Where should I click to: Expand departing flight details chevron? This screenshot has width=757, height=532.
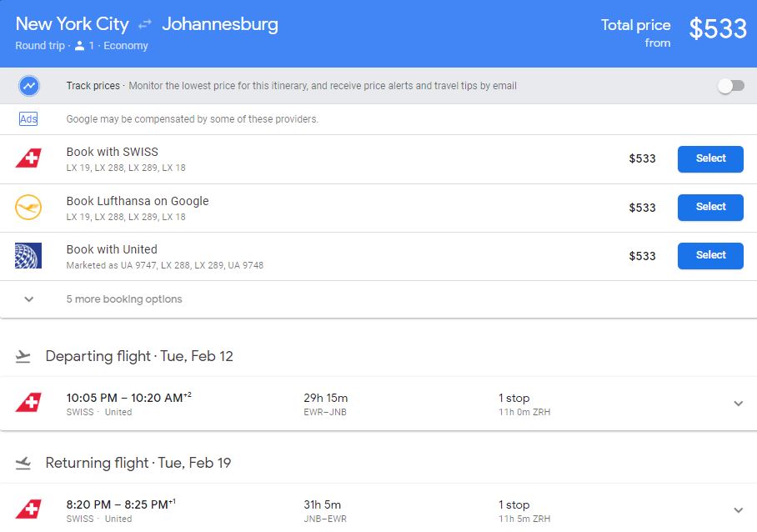click(738, 404)
